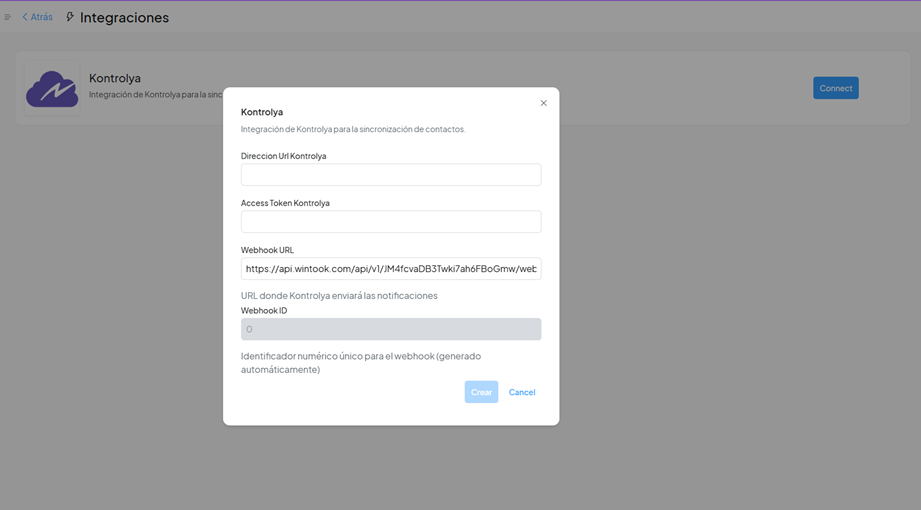The image size is (921, 510).
Task: Click the 'URL donde Kontrolya enviará' helper text
Action: coord(339,295)
